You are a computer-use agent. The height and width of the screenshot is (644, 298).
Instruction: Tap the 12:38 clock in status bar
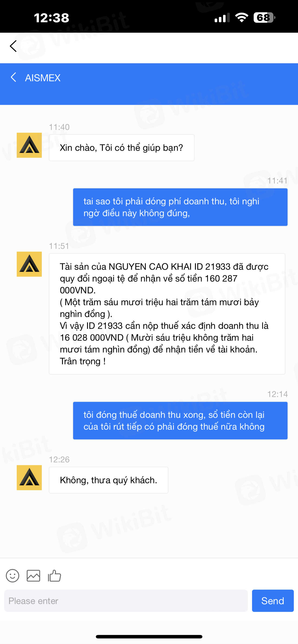pos(52,18)
